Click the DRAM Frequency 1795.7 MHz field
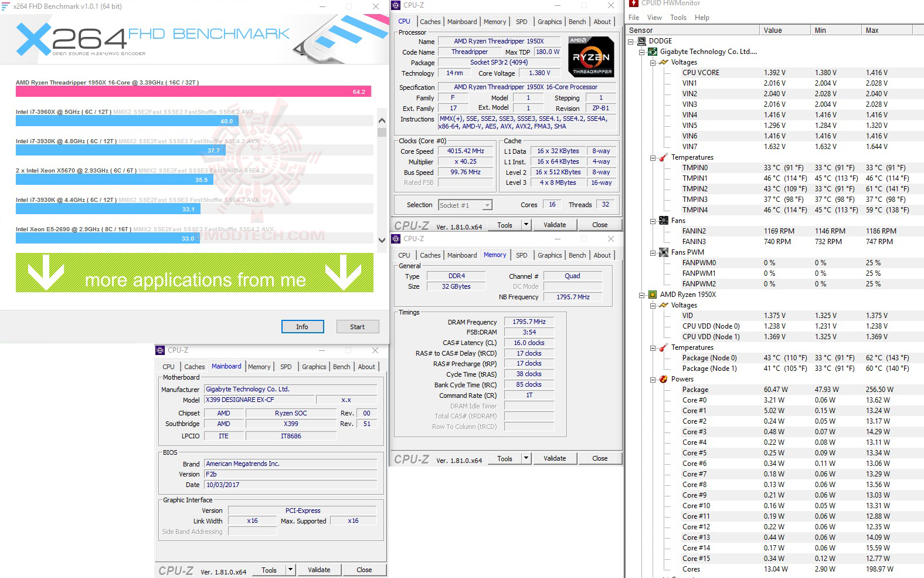924x578 pixels. pyautogui.click(x=529, y=322)
